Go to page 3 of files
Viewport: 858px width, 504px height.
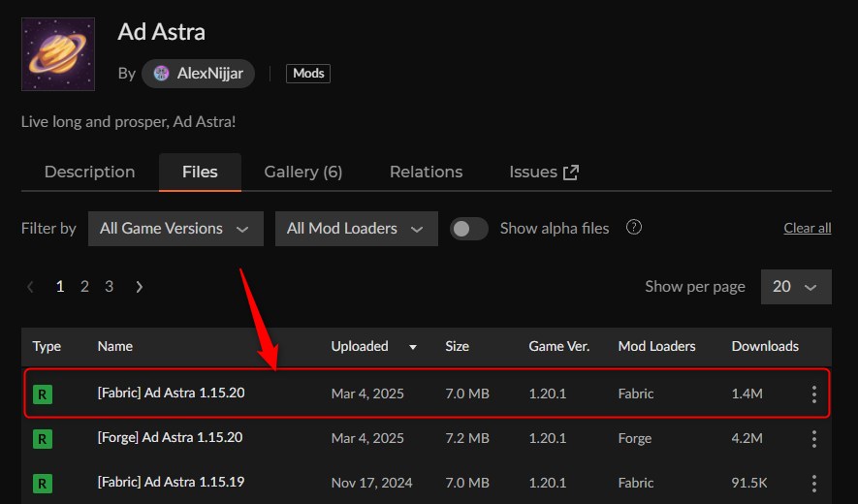click(109, 286)
